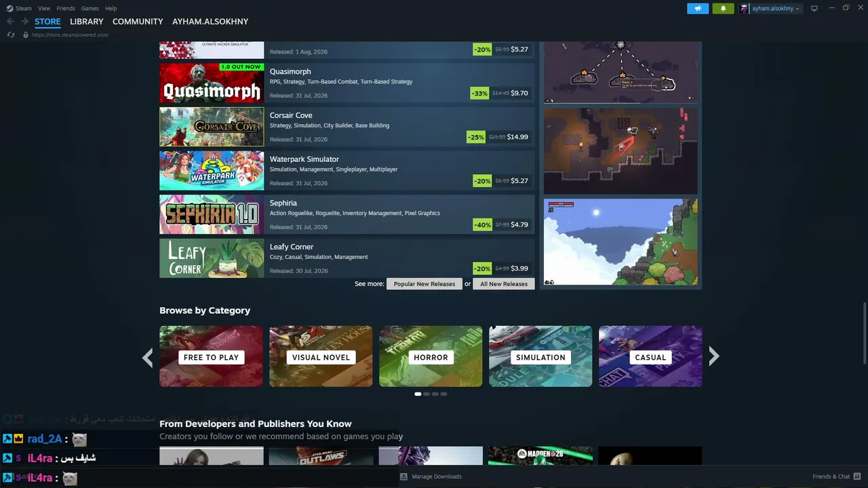Viewport: 868px width, 488px height.
Task: Go forward with the right navigation arrow
Action: pos(24,22)
